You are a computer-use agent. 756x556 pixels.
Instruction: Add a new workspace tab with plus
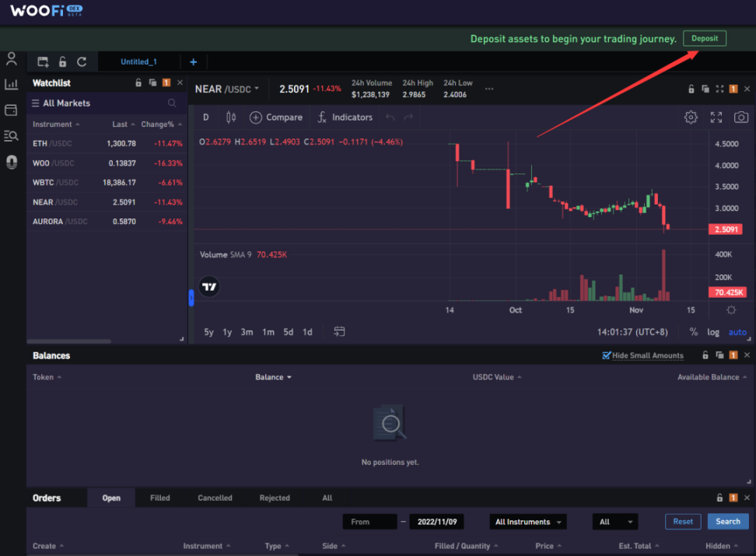point(194,61)
